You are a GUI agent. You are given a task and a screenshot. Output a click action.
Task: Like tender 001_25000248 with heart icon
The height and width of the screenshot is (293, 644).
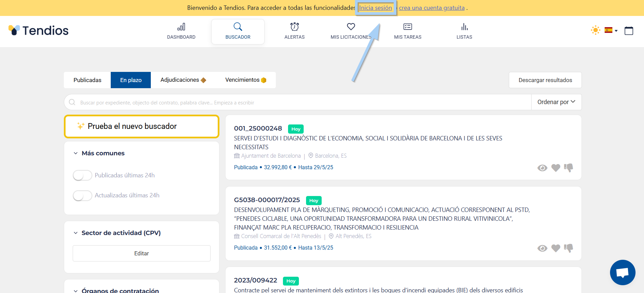coord(556,168)
